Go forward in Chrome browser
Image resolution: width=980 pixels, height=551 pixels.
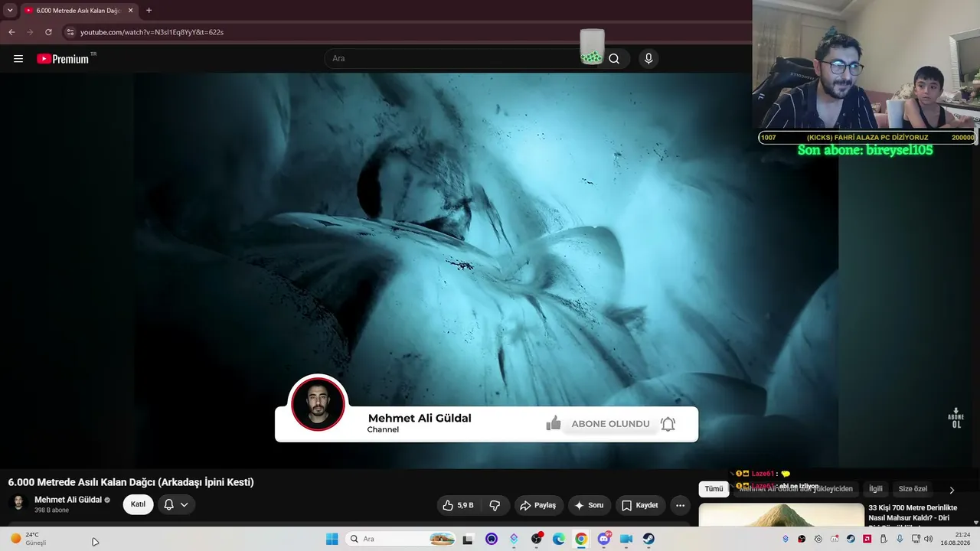30,32
